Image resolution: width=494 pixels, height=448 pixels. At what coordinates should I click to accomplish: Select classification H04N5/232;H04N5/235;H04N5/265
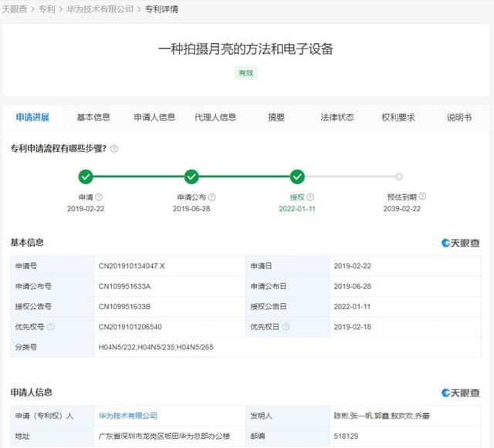[156, 347]
